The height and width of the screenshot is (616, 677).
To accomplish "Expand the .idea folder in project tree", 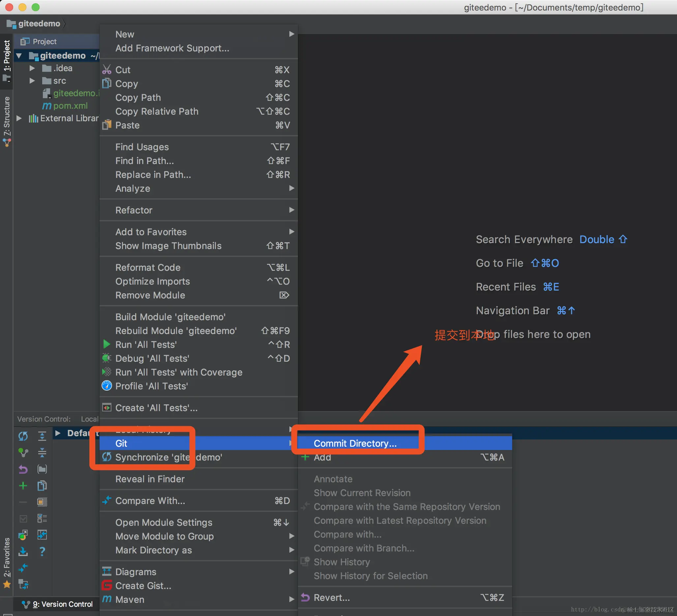I will (x=32, y=68).
